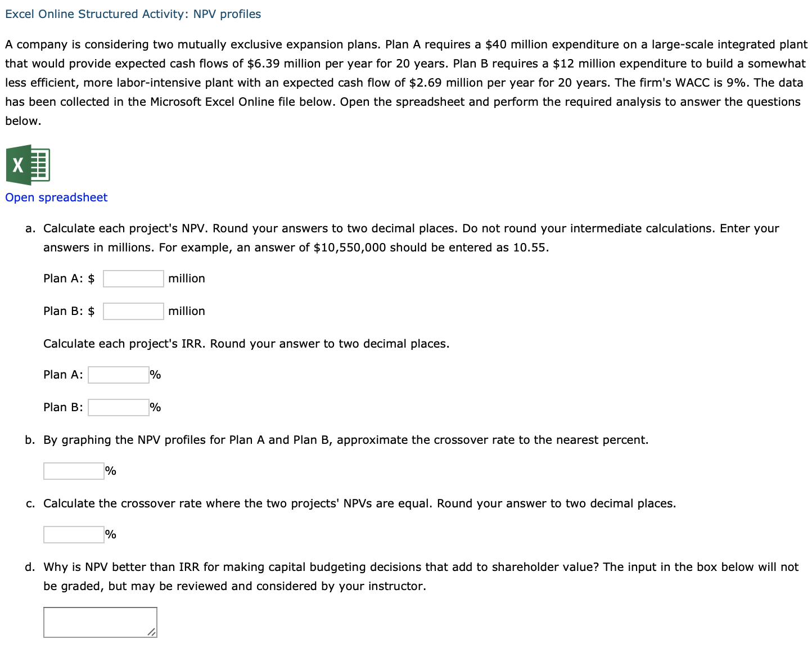Viewport: 812px width, 648px height.
Task: Open the NPV profiles activity title link
Action: (133, 13)
